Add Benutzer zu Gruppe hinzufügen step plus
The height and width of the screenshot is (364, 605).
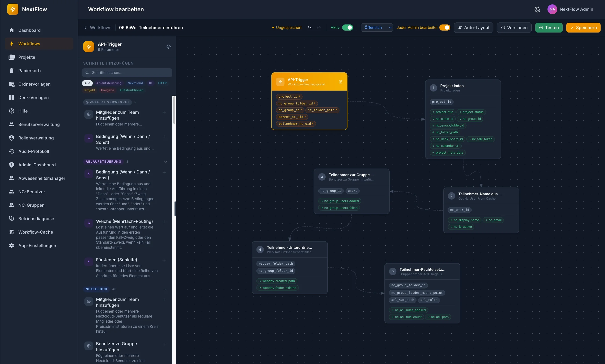point(164,344)
